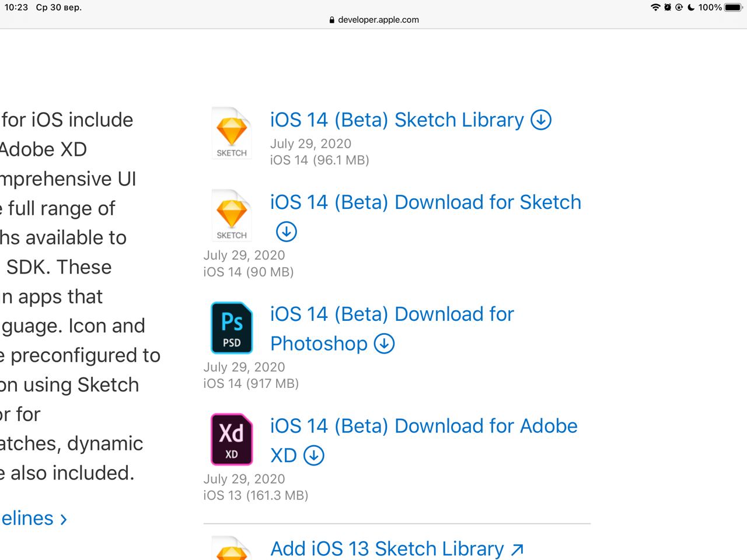Follow the guidelines link with chevron
Image resolution: width=747 pixels, height=560 pixels.
click(34, 519)
